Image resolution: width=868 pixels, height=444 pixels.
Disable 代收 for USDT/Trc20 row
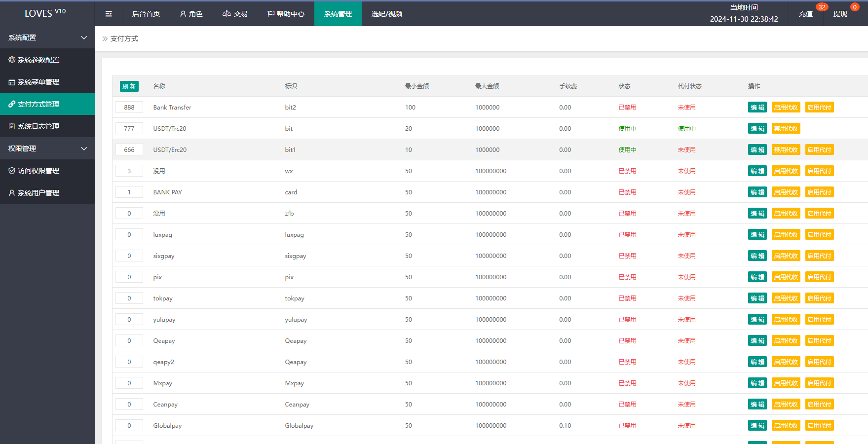(786, 129)
